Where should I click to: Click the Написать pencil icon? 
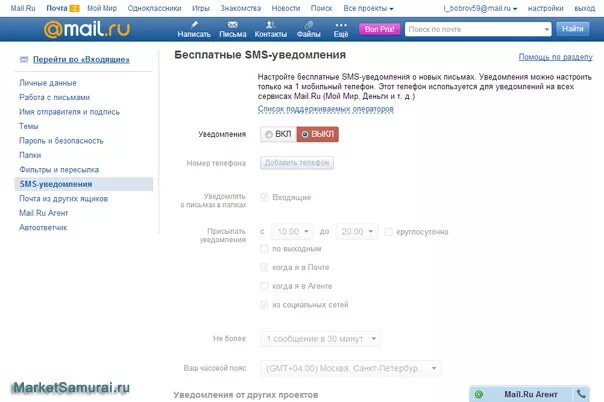click(194, 25)
